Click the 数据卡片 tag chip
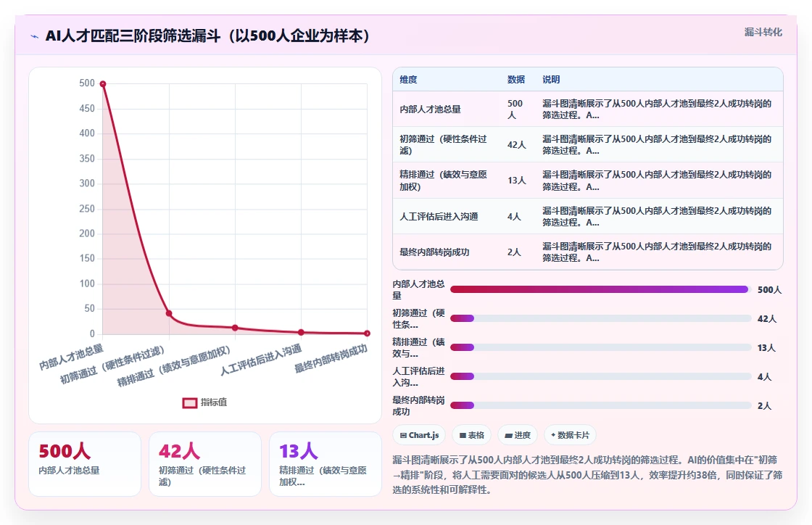 tap(570, 435)
